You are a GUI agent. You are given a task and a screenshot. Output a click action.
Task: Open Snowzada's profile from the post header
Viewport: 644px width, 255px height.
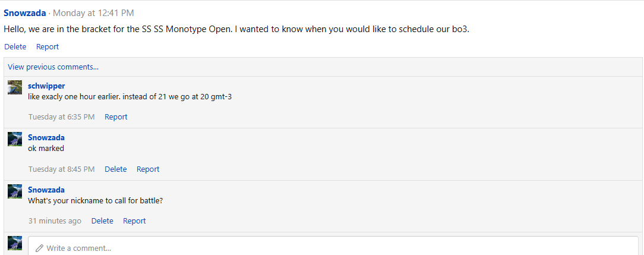pos(25,12)
